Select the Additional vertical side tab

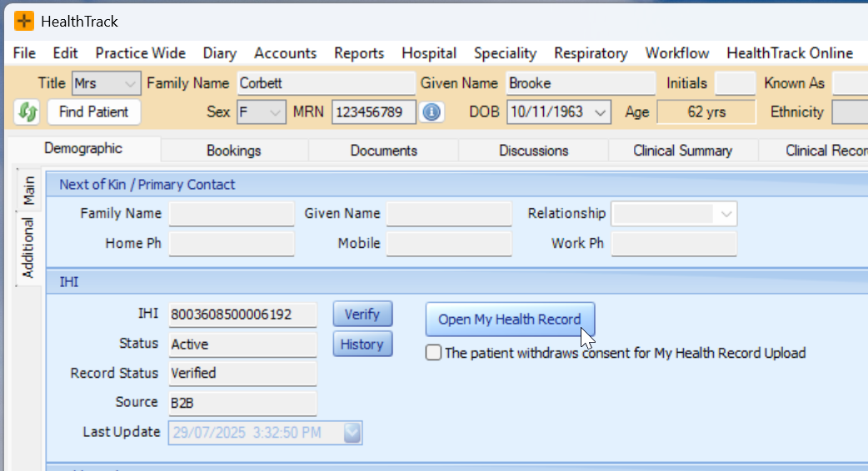pos(27,248)
